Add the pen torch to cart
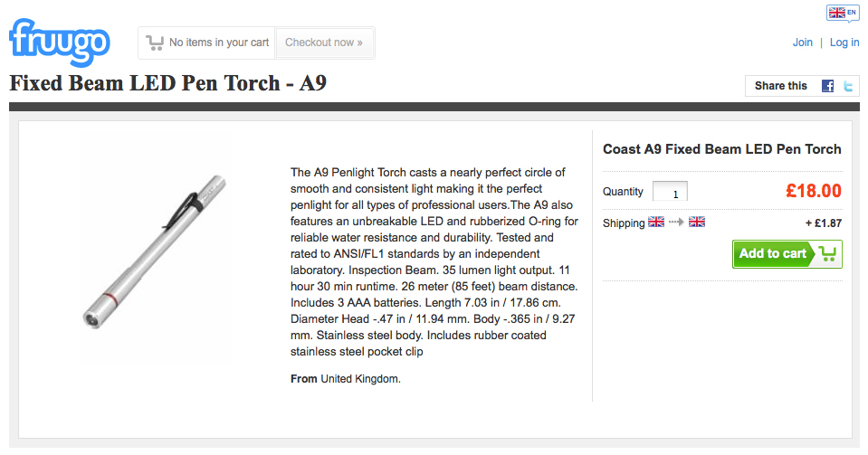868x455 pixels. (787, 254)
